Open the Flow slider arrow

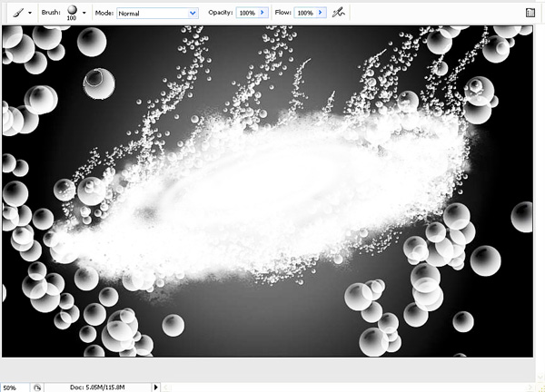(x=321, y=13)
